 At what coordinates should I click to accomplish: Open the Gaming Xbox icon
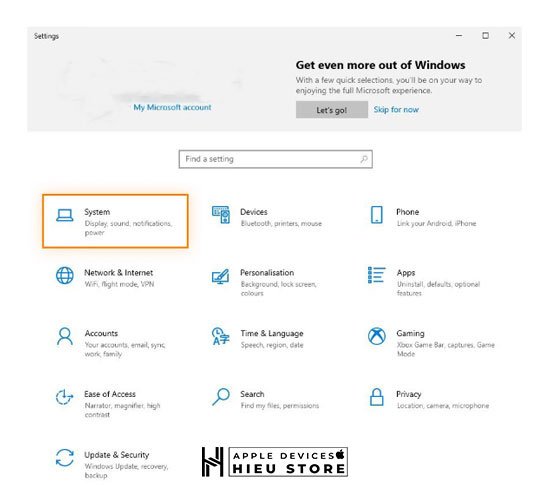click(x=377, y=336)
